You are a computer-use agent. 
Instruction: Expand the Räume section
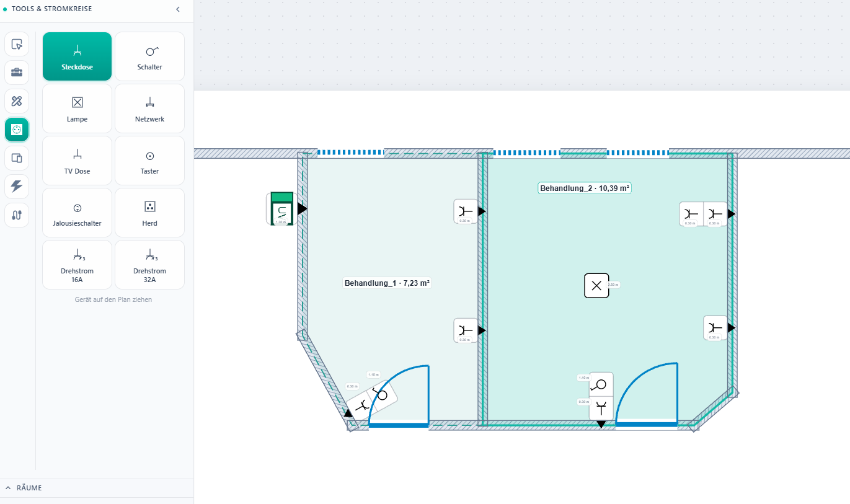(x=97, y=488)
